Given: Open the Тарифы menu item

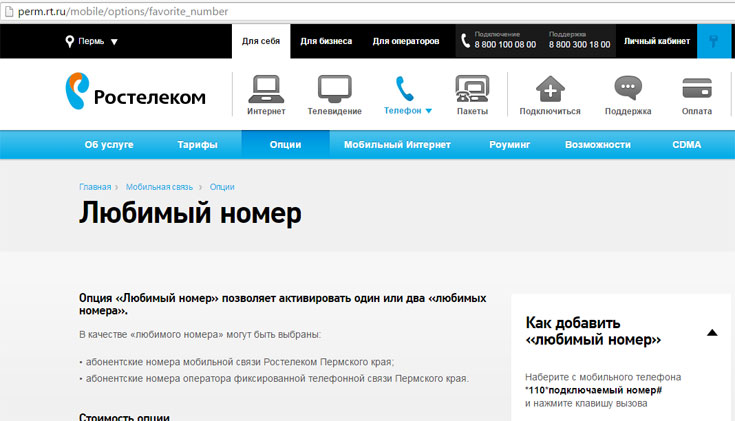Looking at the screenshot, I should pyautogui.click(x=197, y=145).
